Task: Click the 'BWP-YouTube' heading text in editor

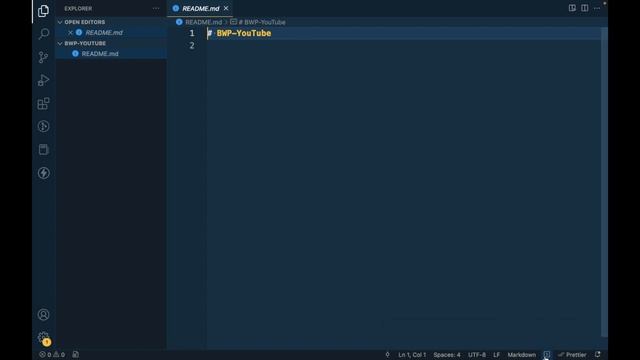Action: (x=244, y=33)
